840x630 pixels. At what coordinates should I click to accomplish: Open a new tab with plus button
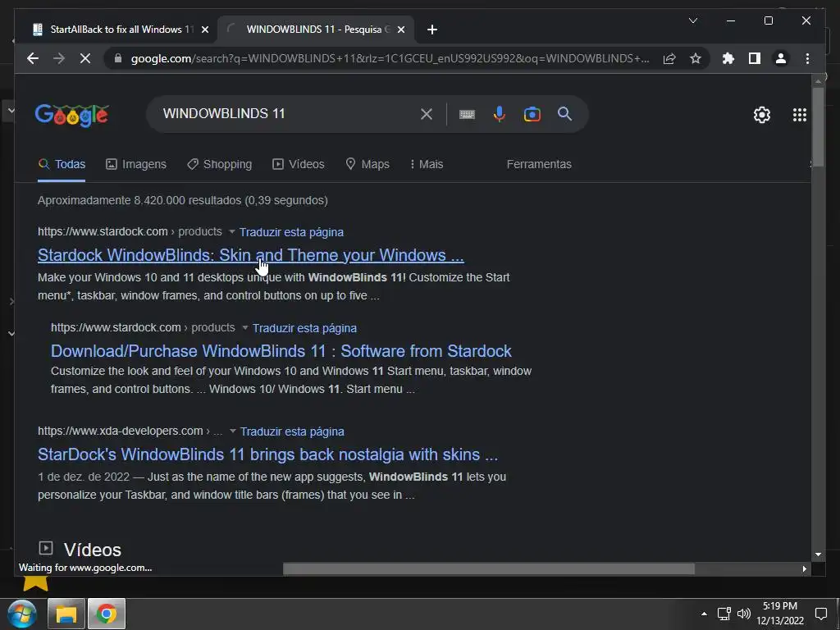[x=431, y=30]
